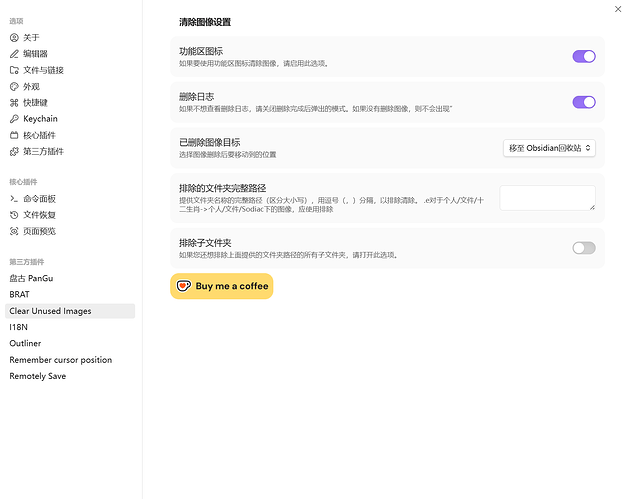Open BRAT plugin settings
Screen dimensions: 623x499
(70, 295)
